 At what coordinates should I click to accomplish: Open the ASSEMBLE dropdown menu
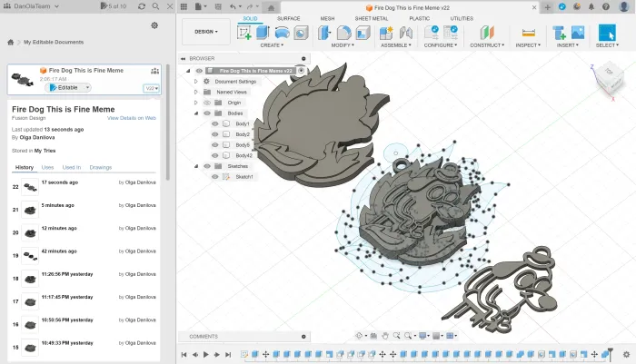click(396, 45)
